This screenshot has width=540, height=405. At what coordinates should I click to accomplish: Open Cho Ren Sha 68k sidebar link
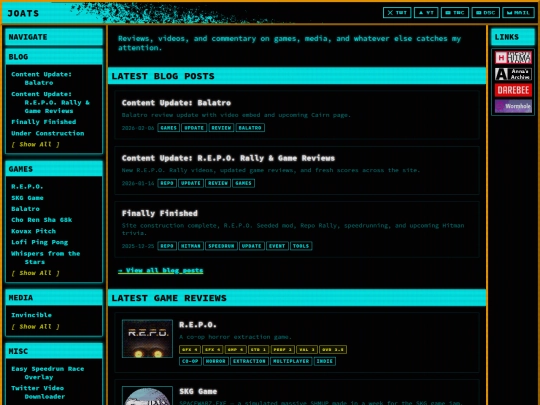click(42, 220)
